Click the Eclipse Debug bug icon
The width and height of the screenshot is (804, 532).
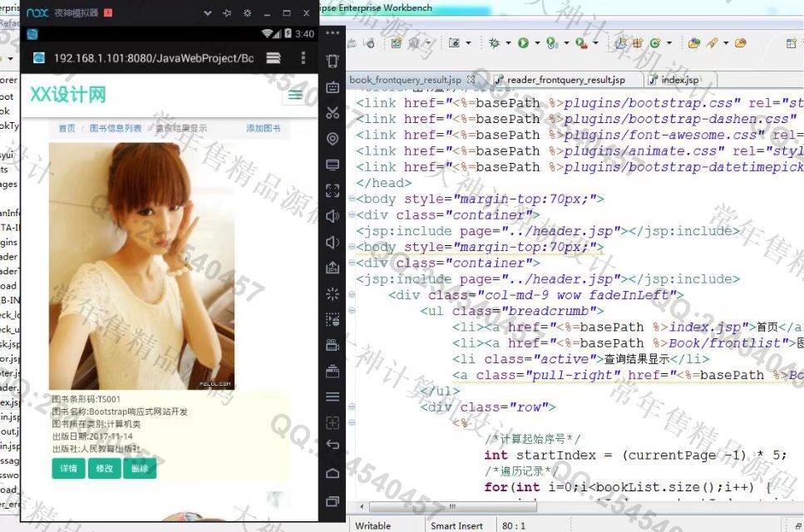[x=495, y=43]
